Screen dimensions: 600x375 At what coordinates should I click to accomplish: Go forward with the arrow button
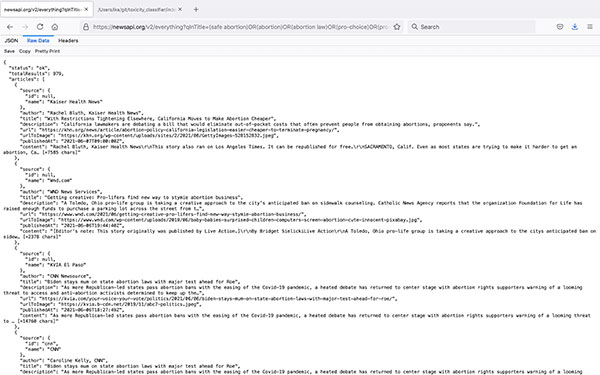(x=25, y=27)
